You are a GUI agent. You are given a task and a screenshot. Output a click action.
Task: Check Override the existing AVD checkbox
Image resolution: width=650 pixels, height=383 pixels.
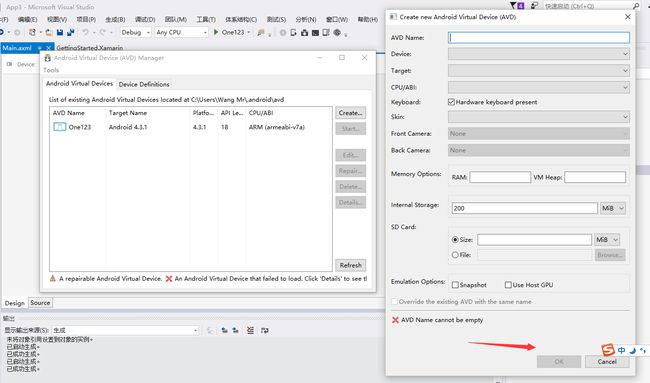click(x=394, y=302)
